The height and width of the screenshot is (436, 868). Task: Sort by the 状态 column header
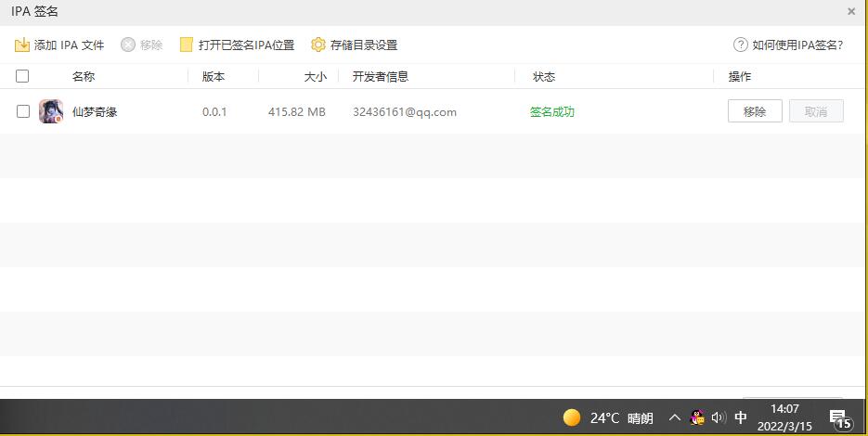[544, 76]
